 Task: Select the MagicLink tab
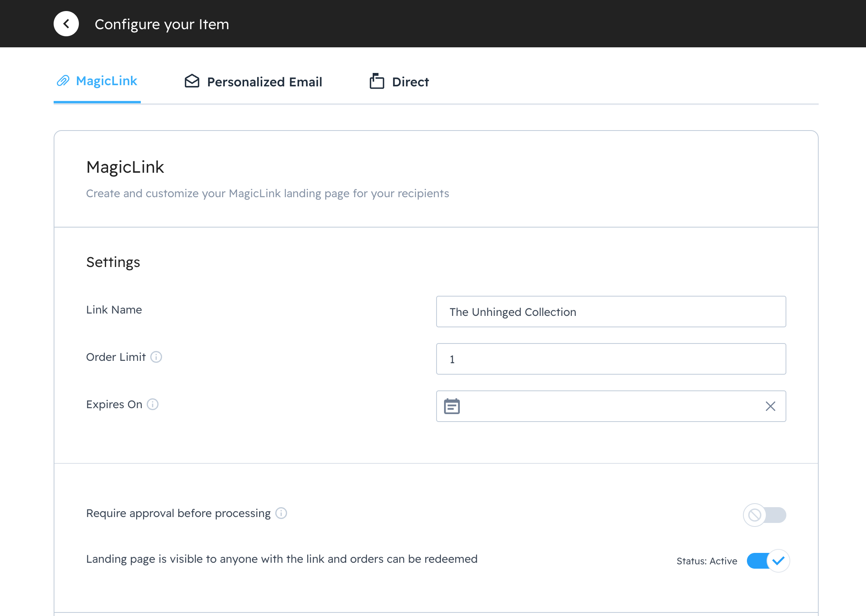pos(106,81)
